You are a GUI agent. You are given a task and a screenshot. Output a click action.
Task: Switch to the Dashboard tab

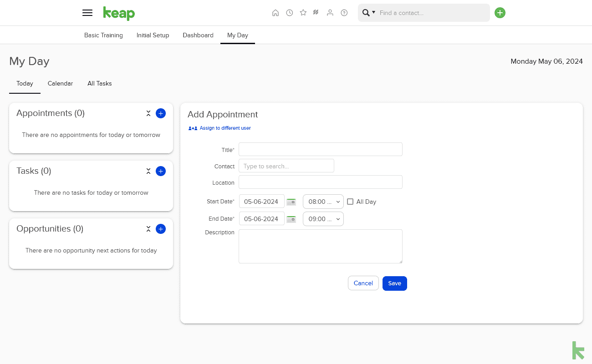coord(198,35)
